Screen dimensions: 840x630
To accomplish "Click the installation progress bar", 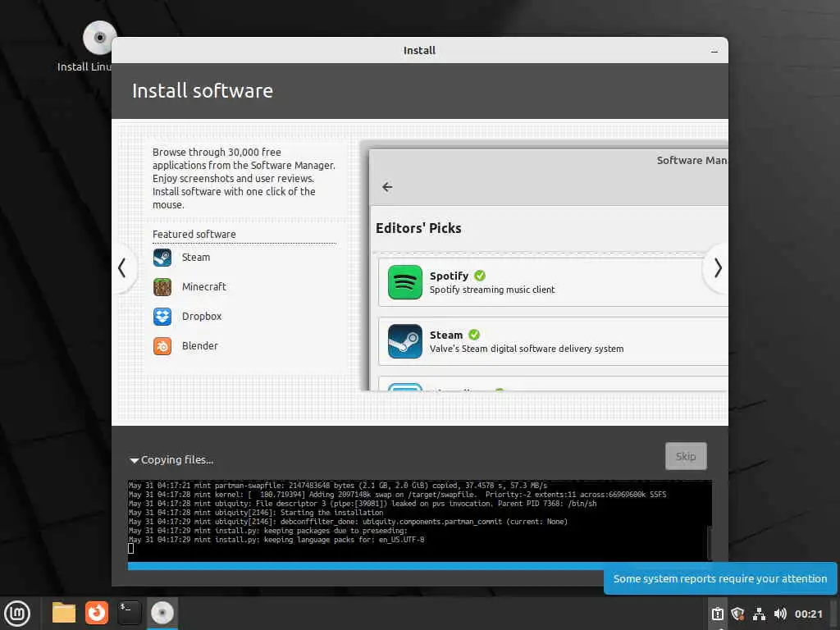I will coord(366,566).
